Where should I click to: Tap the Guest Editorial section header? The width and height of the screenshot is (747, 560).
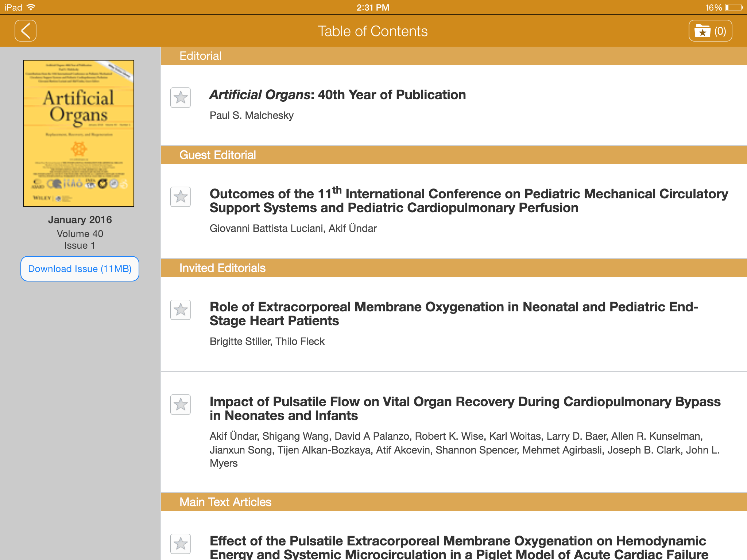coord(218,155)
